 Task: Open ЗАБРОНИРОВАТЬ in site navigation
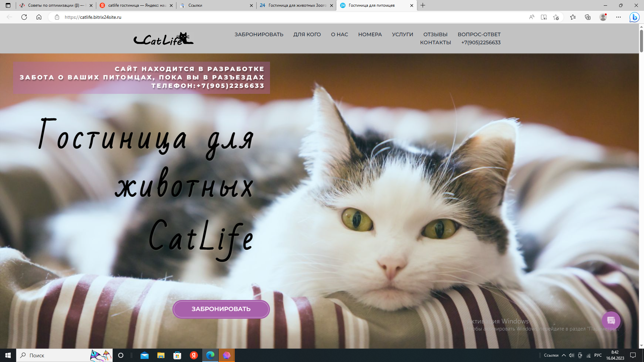tap(259, 35)
